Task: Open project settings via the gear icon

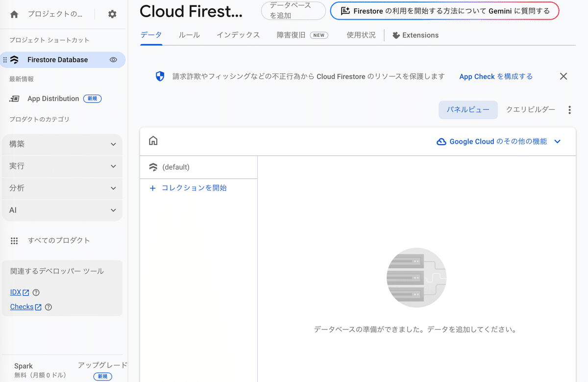Action: click(112, 14)
